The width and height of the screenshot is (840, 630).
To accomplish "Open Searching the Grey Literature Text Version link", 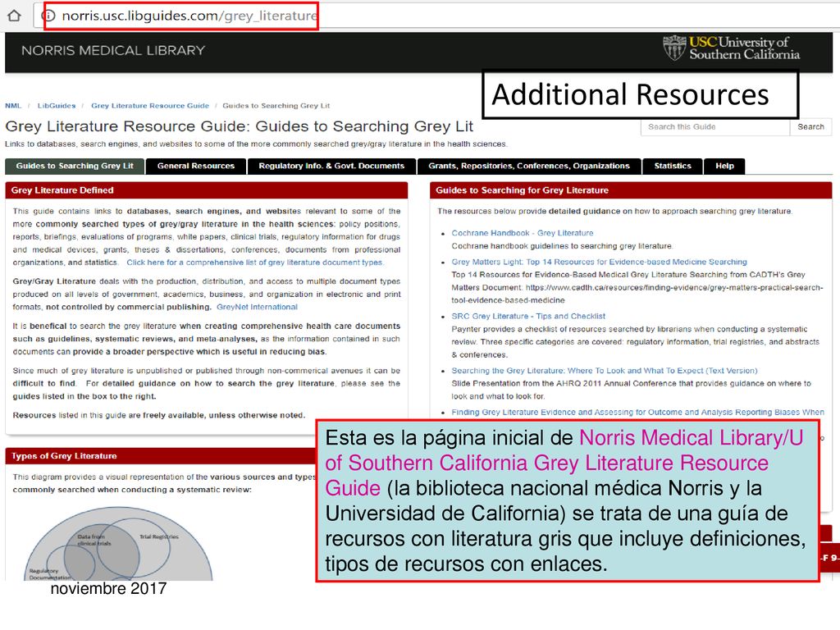I will coord(605,371).
